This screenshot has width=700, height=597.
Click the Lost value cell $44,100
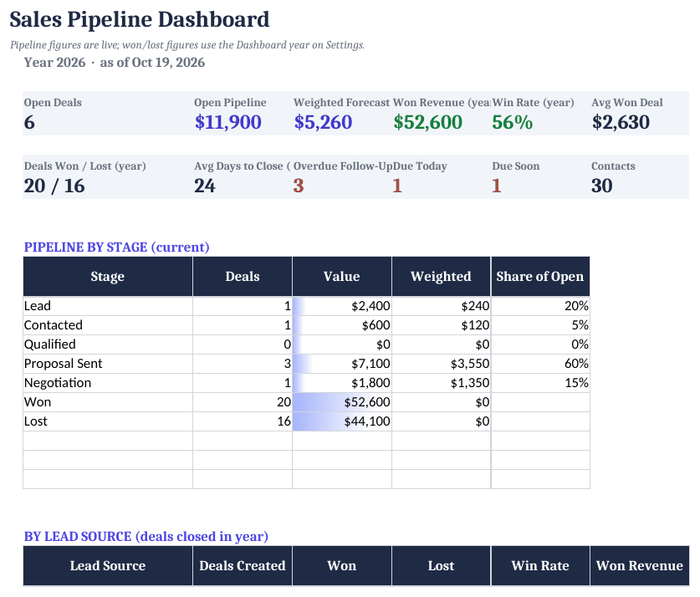342,421
